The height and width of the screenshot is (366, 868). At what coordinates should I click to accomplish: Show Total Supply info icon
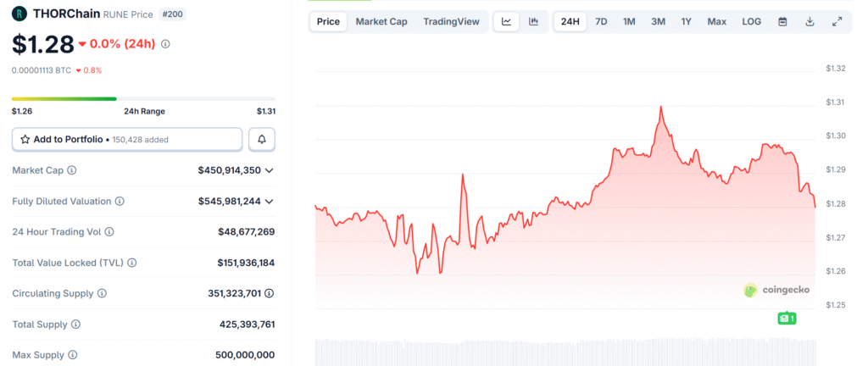click(75, 324)
